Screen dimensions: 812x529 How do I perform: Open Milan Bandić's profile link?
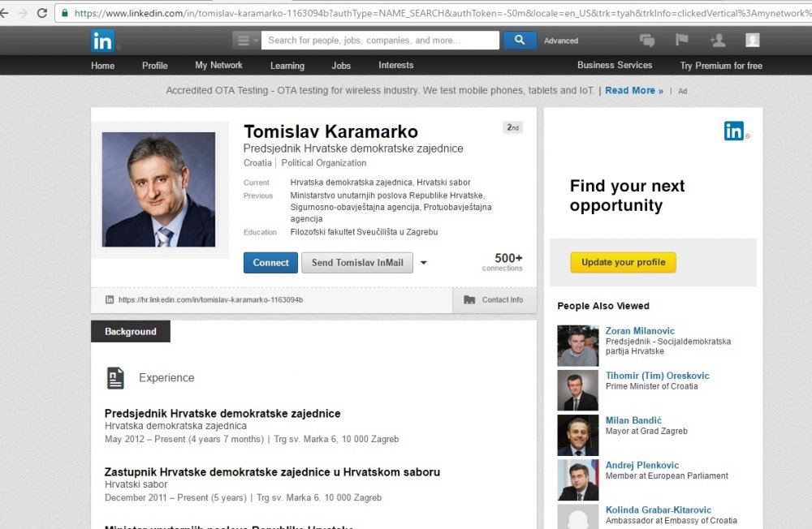[633, 420]
